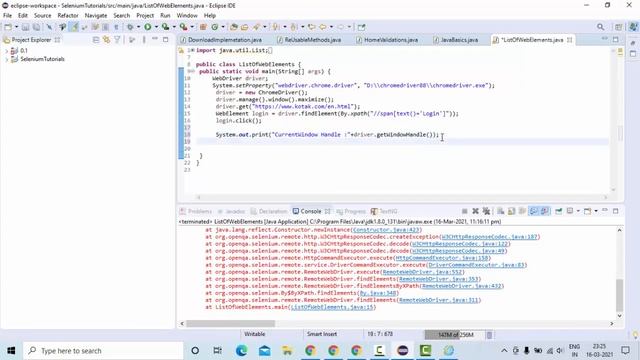Viewport: 640px width, 360px height.
Task: Expand the SeleniumTutorials project node
Action: coord(7,59)
